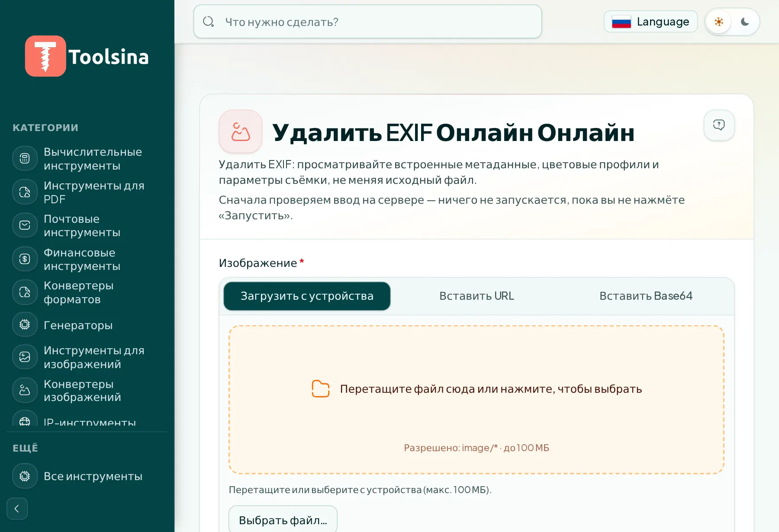This screenshot has height=532, width=779.
Task: Open Инструменты для PDF category
Action: [87, 192]
